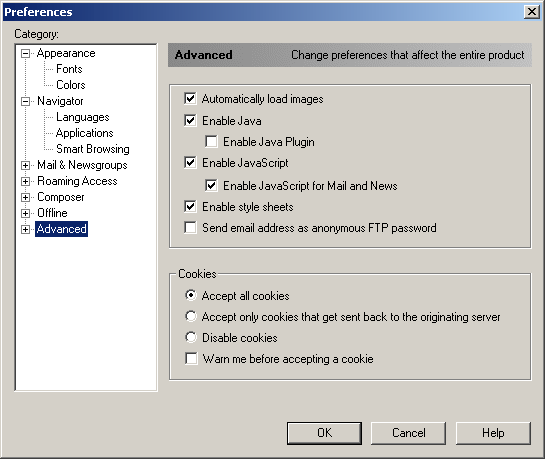The image size is (545, 459).
Task: Enable the Java Plugin checkbox
Action: click(x=211, y=142)
